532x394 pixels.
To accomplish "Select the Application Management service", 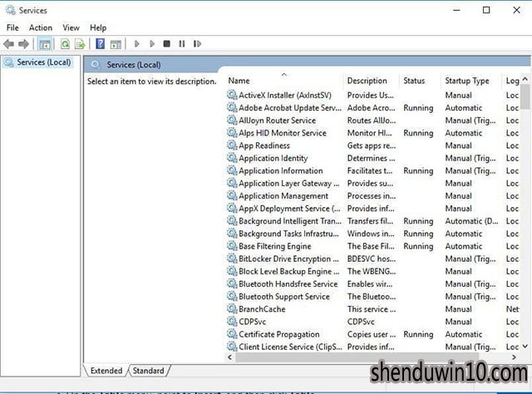I will [x=372, y=195].
